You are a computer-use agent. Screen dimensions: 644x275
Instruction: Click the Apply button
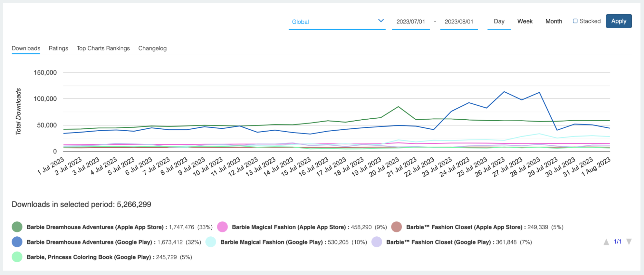[619, 21]
